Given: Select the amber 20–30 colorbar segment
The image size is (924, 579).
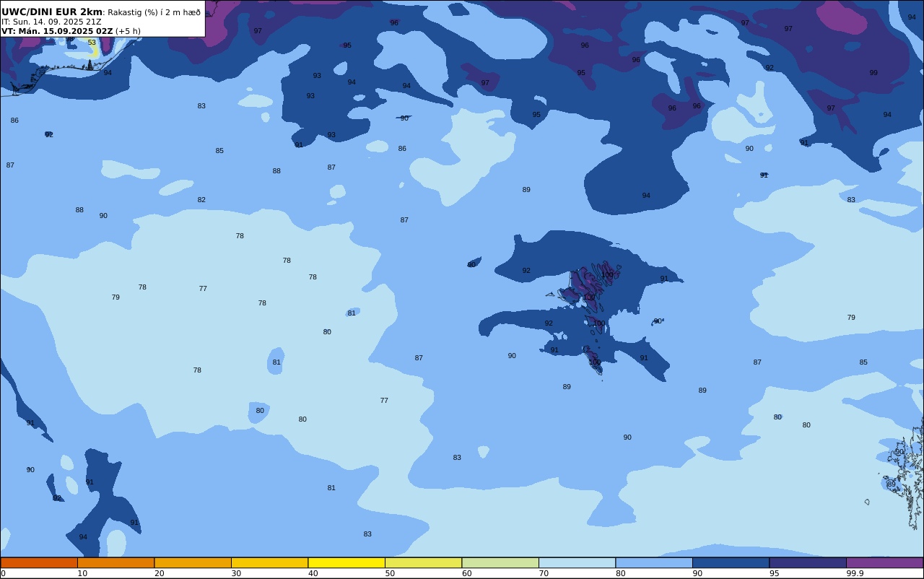Looking at the screenshot, I should pos(193,562).
